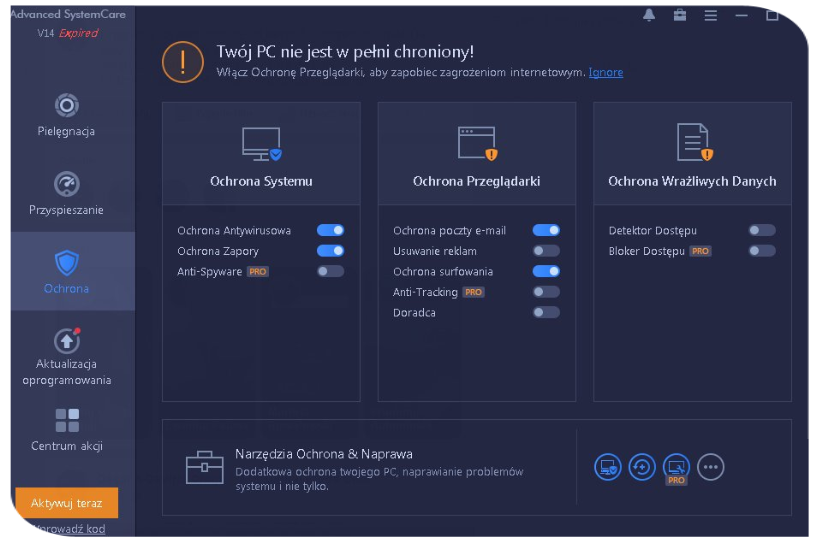Open the hamburger menu icon
Screen dimensions: 816x543
point(710,16)
